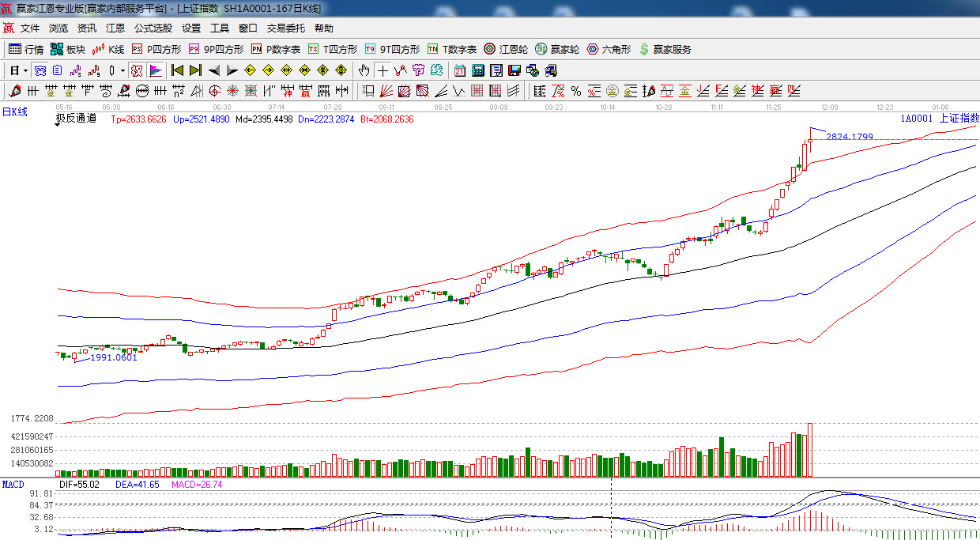Click the percent (%) retracement tool
Image resolution: width=980 pixels, height=540 pixels.
[575, 91]
